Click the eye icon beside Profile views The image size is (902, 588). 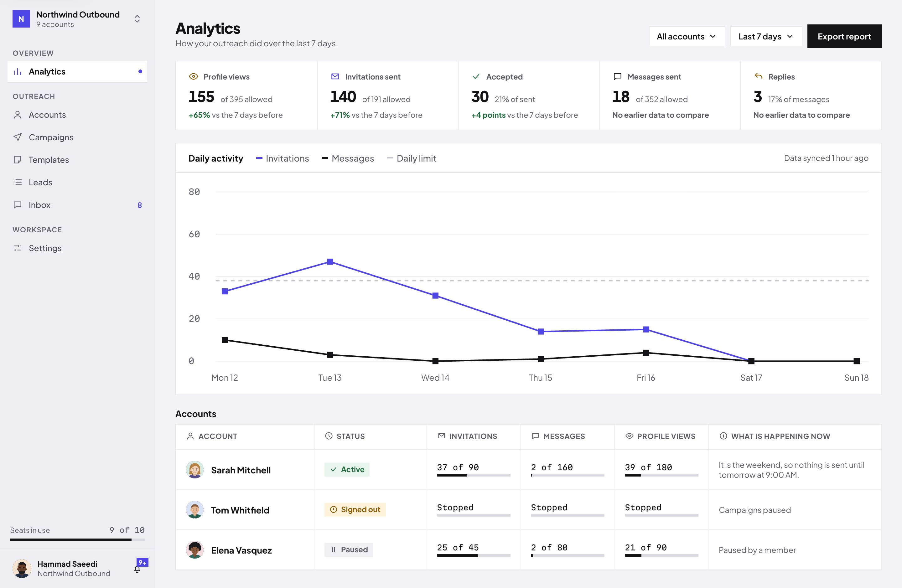click(193, 76)
